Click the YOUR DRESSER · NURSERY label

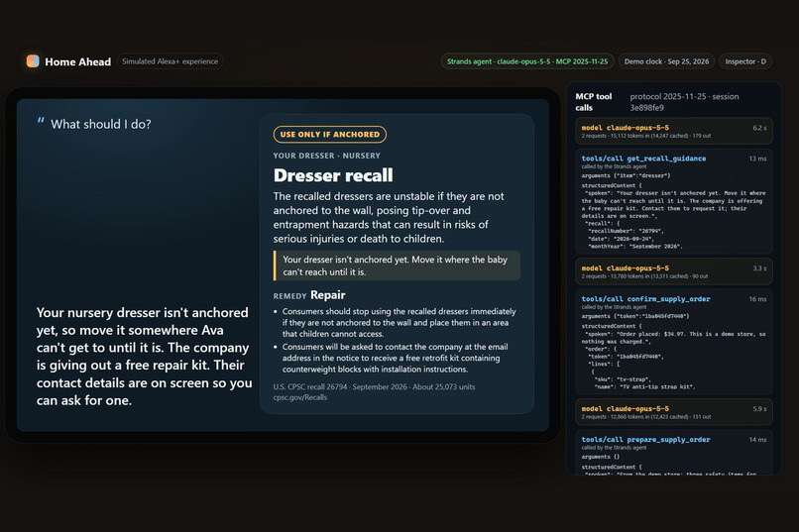326,156
